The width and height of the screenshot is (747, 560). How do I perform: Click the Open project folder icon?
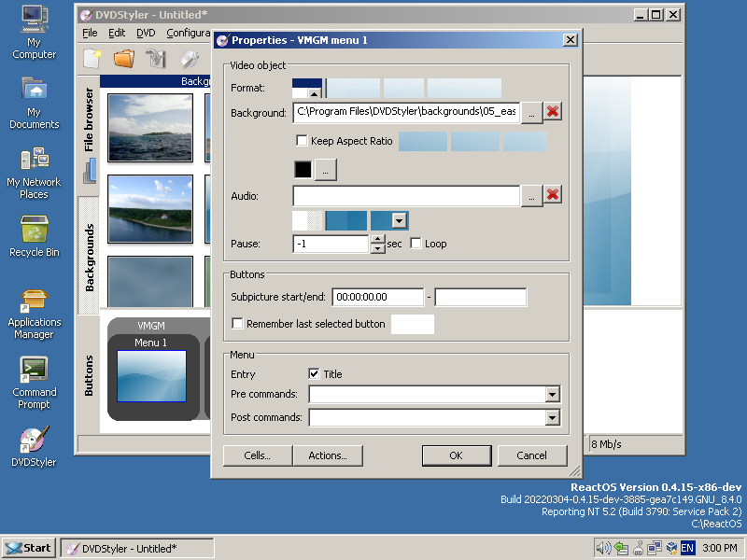pos(124,59)
